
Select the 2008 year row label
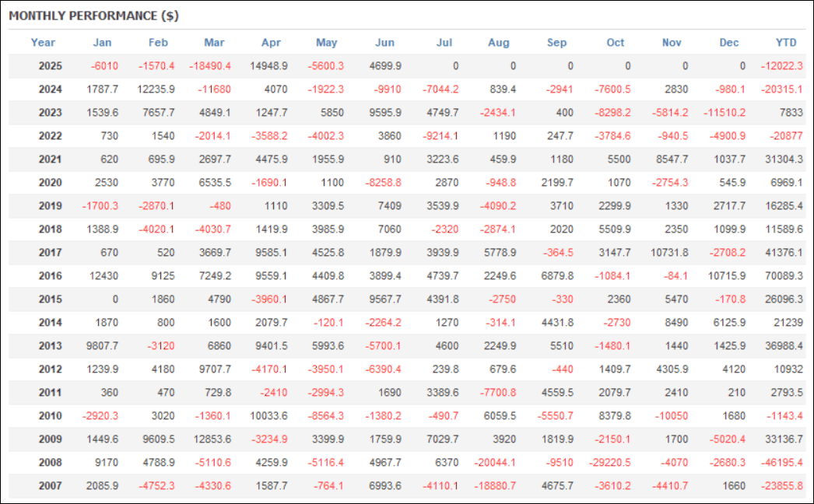51,463
